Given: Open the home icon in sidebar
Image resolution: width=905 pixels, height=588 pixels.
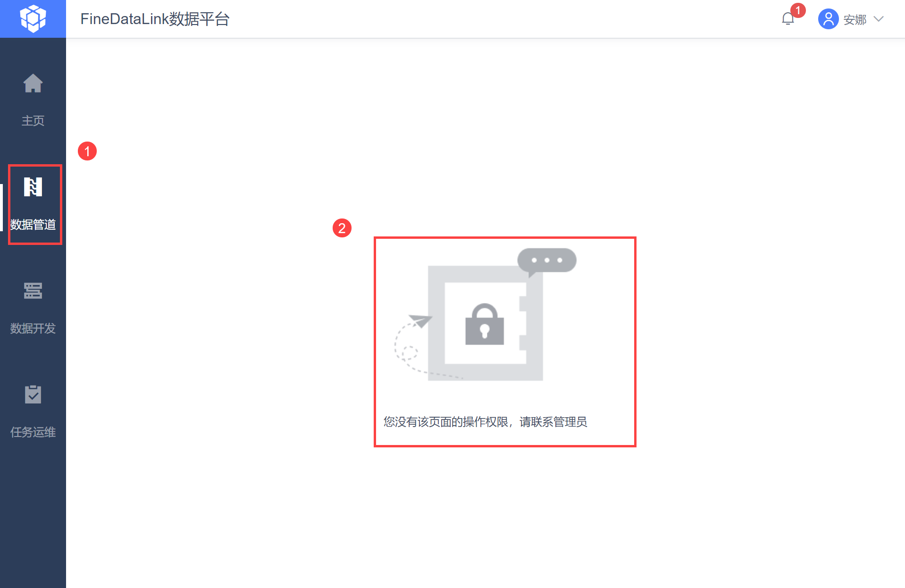Looking at the screenshot, I should pos(33,84).
